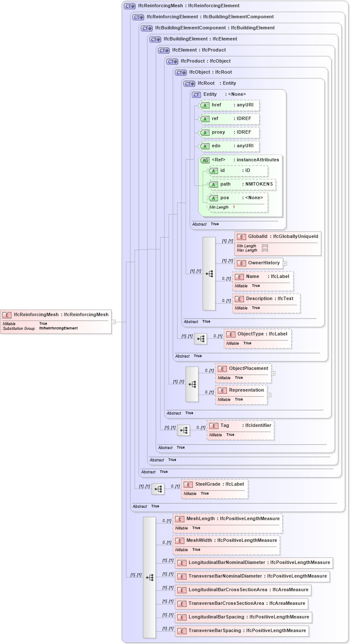Image resolution: width=350 pixels, height=644 pixels.
Task: Select the A icon for href attribute
Action: (x=204, y=105)
